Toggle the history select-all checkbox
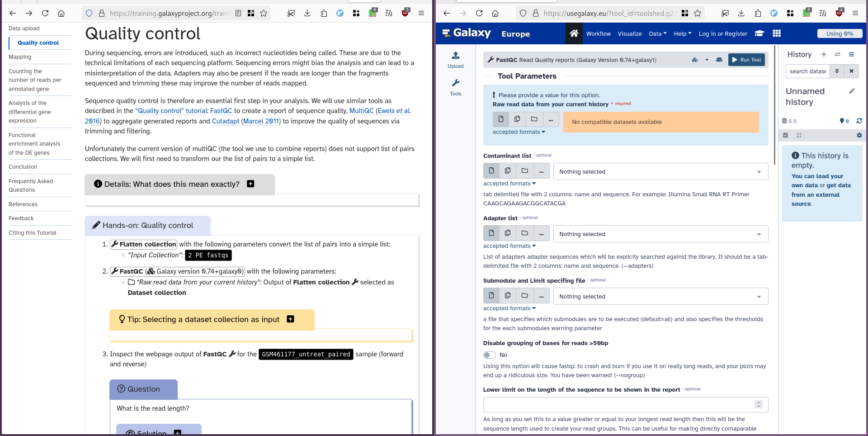868x436 pixels. coord(786,135)
